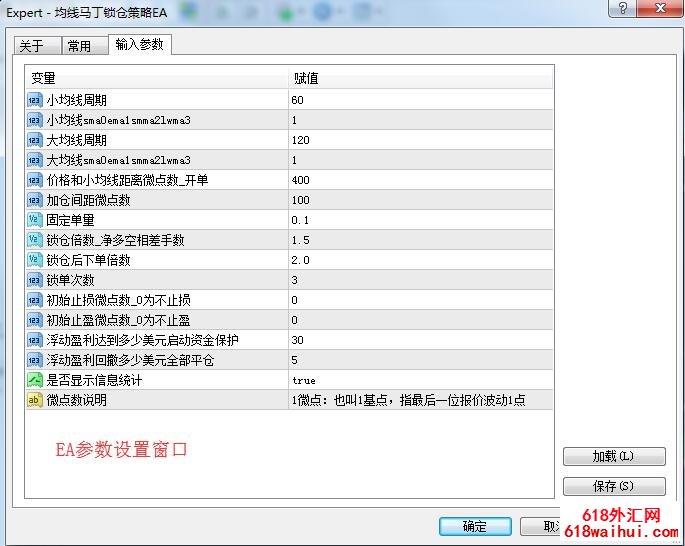Switch to the 常用 tab
Image resolution: width=685 pixels, height=546 pixels.
click(x=85, y=46)
